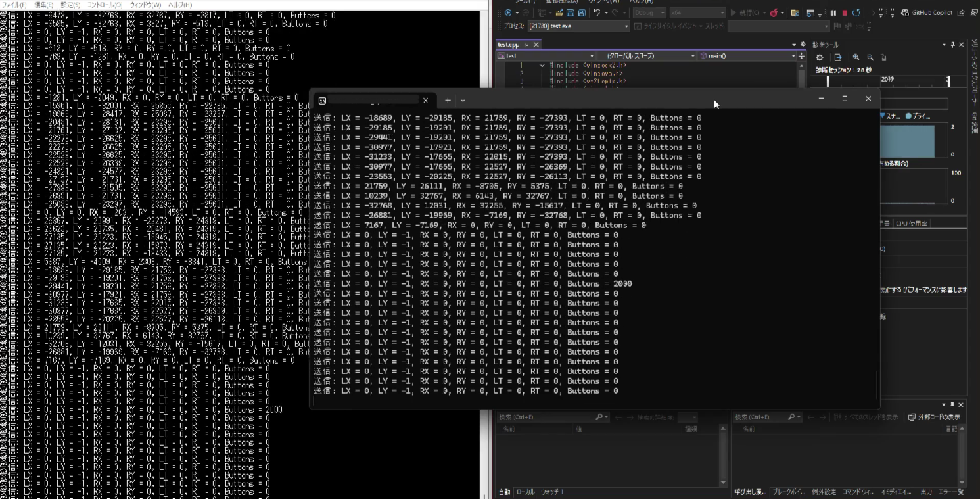Open the Help menu in the left console window

click(x=180, y=5)
